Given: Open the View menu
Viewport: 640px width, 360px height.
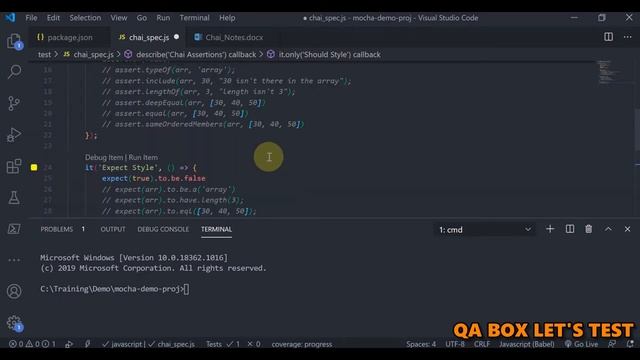Looking at the screenshot, I should pos(119,18).
